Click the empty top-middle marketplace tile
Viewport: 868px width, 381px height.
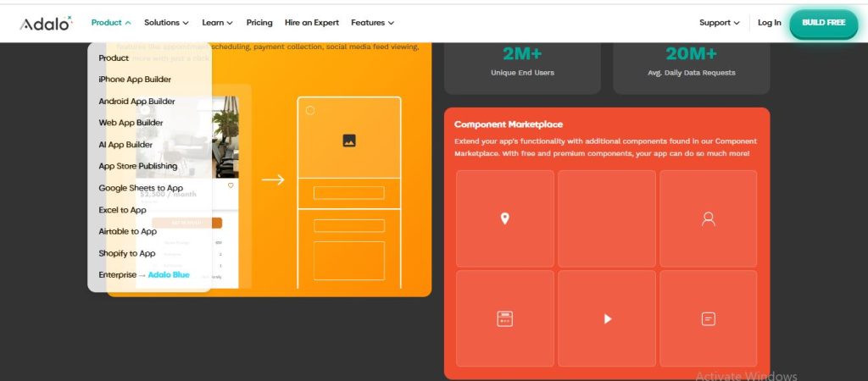(607, 219)
